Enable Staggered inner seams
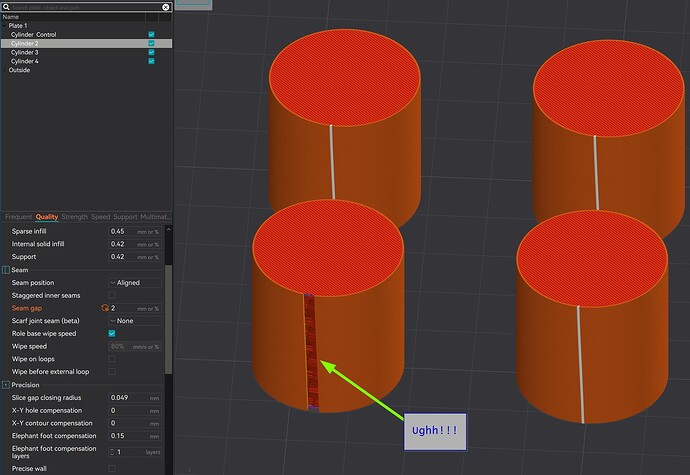The height and width of the screenshot is (475, 690). [112, 295]
